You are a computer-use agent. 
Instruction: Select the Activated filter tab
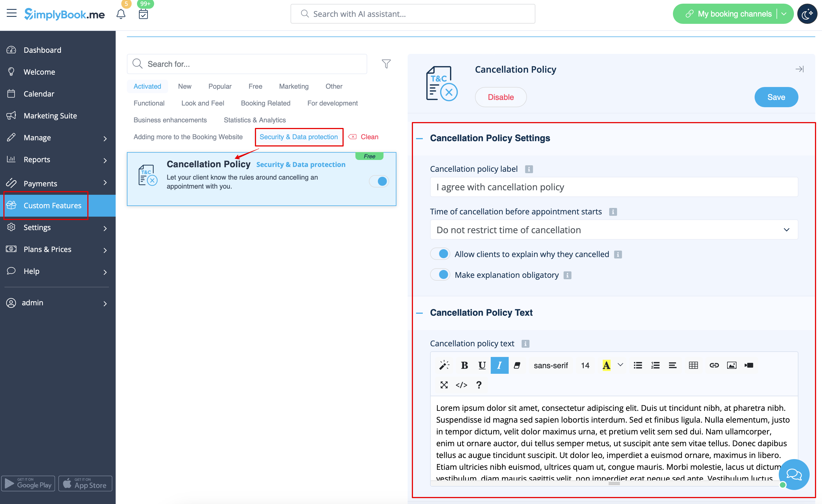(147, 86)
